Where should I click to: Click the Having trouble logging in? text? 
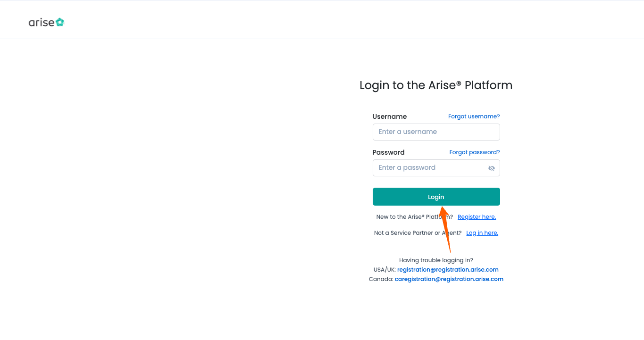pyautogui.click(x=436, y=260)
